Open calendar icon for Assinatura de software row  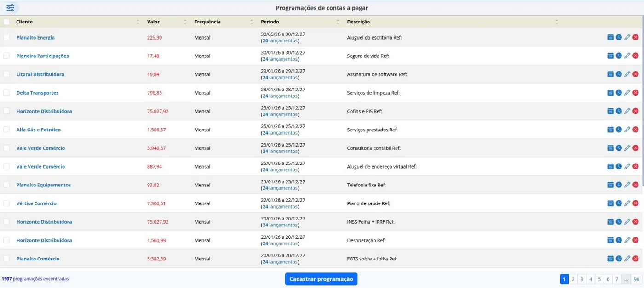(x=610, y=74)
